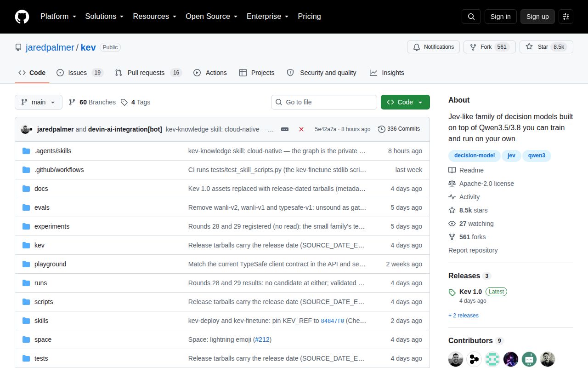Click the Go to file search field
Screen dimensions: 588x368
[324, 102]
